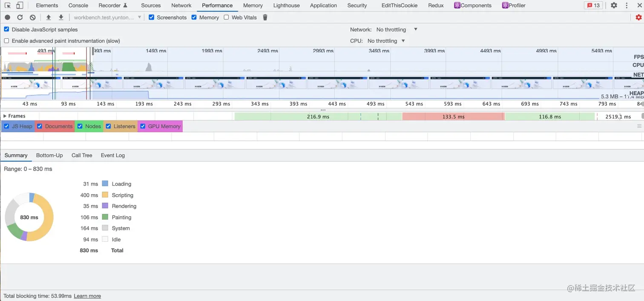
Task: Open the Recorder tab
Action: coord(113,6)
